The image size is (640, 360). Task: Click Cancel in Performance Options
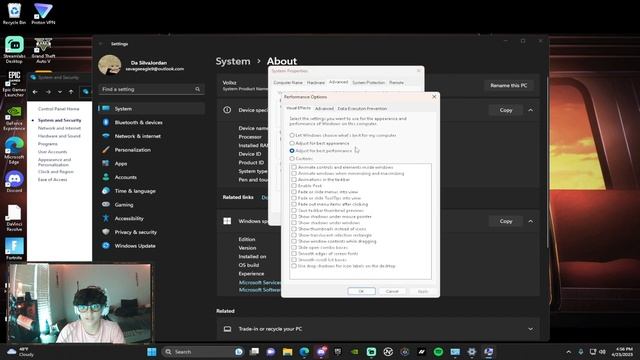coord(392,291)
